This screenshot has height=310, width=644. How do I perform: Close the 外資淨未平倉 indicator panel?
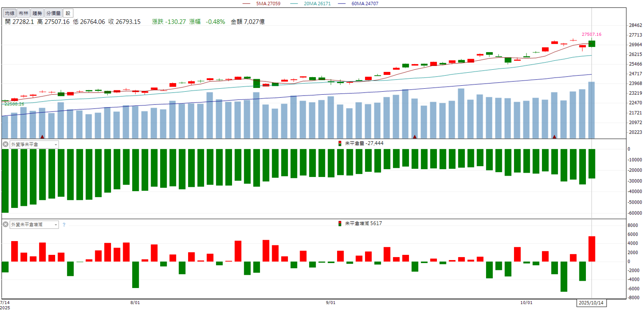click(x=6, y=144)
